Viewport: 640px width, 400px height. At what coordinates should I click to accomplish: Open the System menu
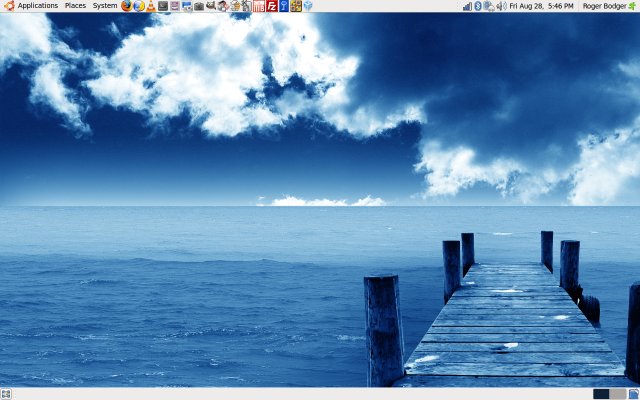pos(104,6)
